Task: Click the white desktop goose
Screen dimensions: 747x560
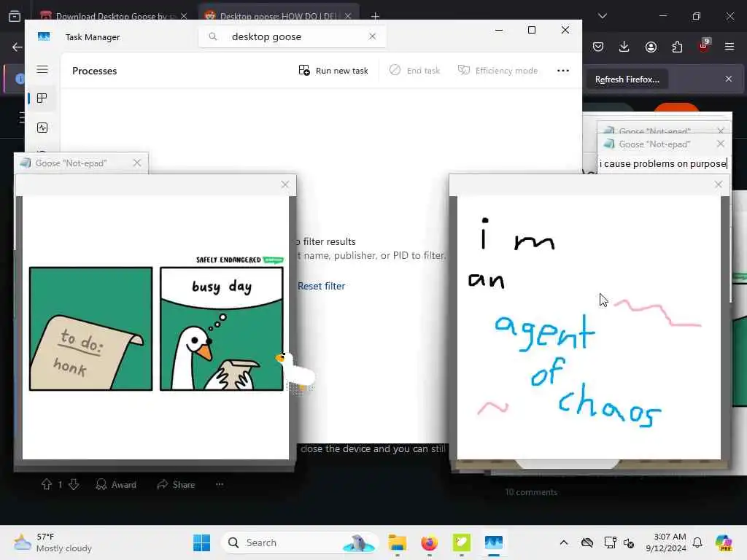Action: pyautogui.click(x=296, y=370)
